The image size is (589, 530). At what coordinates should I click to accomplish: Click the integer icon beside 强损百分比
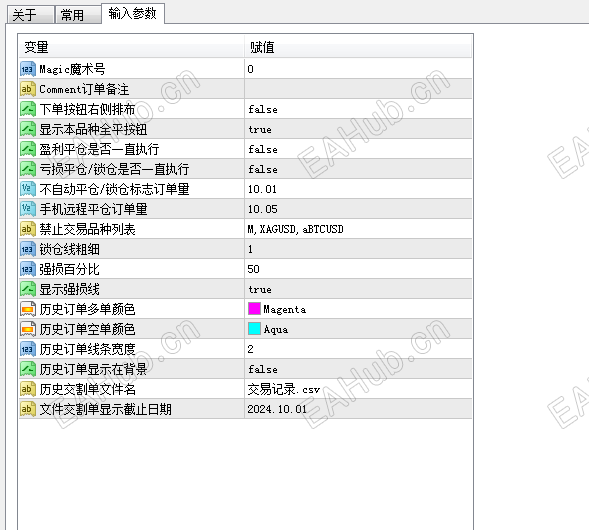tap(28, 269)
